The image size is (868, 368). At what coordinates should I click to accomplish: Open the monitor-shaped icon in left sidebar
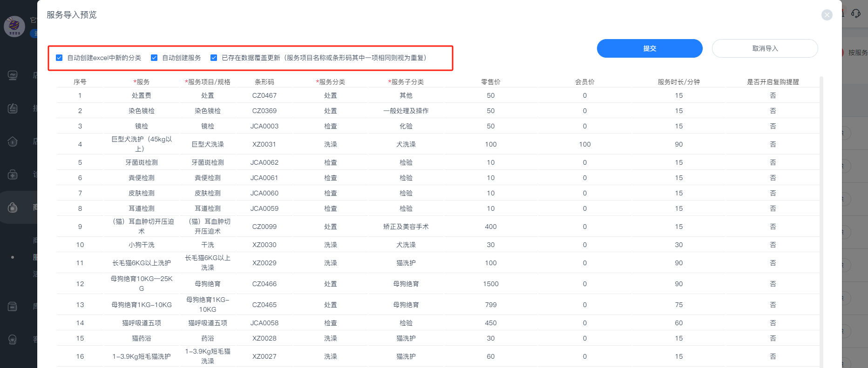click(13, 75)
